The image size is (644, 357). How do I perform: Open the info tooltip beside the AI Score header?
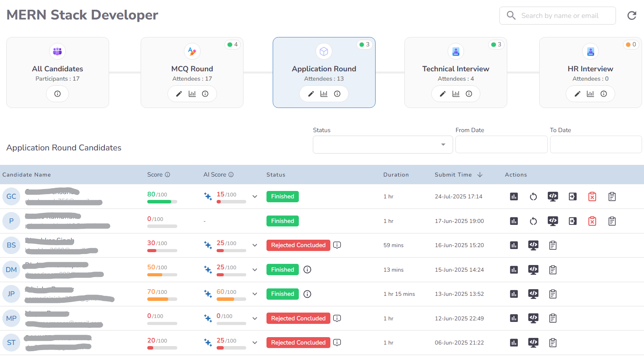click(231, 175)
